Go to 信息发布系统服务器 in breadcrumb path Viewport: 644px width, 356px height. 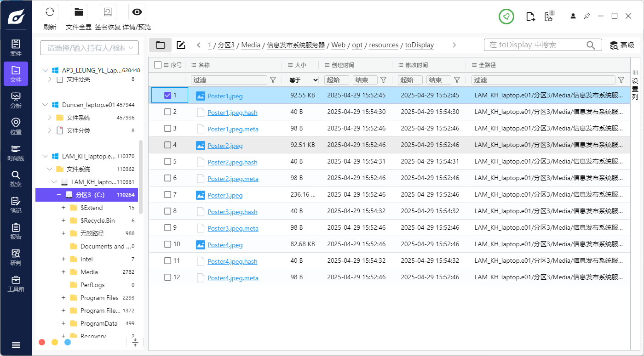296,45
